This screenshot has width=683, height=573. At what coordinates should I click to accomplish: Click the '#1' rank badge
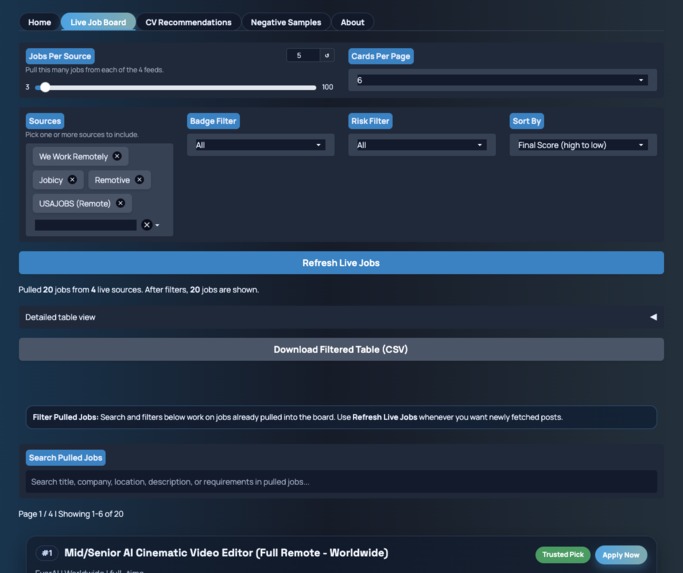point(47,553)
